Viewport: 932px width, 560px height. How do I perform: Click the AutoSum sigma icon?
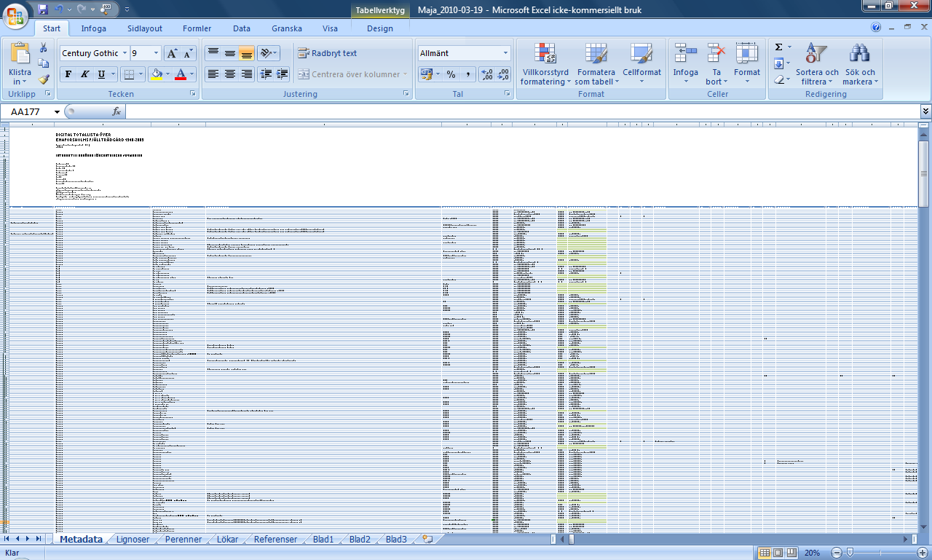pyautogui.click(x=778, y=47)
